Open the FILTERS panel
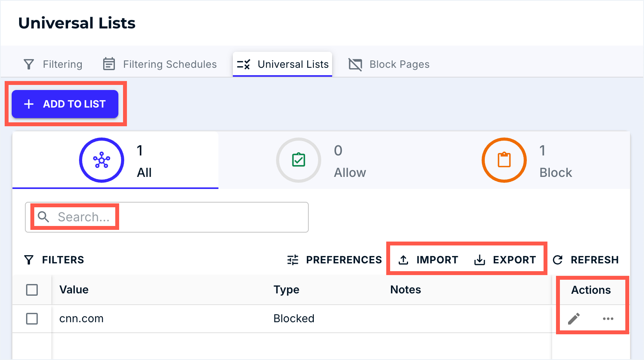The height and width of the screenshot is (360, 644). click(62, 260)
